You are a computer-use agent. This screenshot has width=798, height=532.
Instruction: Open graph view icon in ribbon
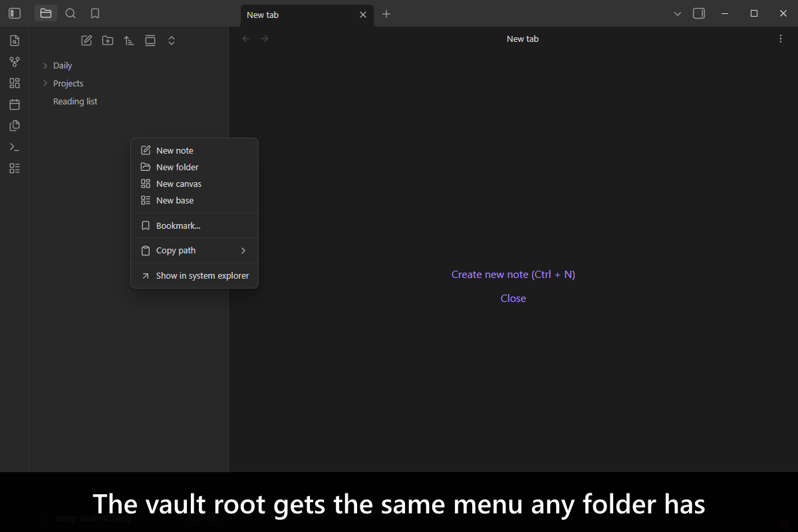click(15, 62)
